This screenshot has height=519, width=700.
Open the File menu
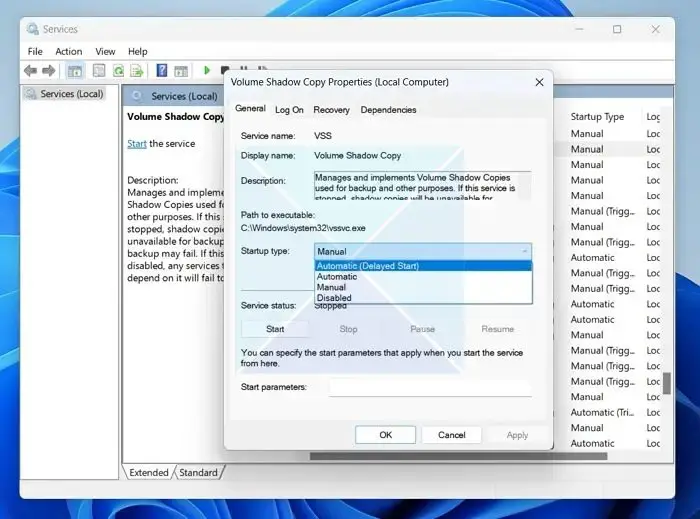point(35,51)
